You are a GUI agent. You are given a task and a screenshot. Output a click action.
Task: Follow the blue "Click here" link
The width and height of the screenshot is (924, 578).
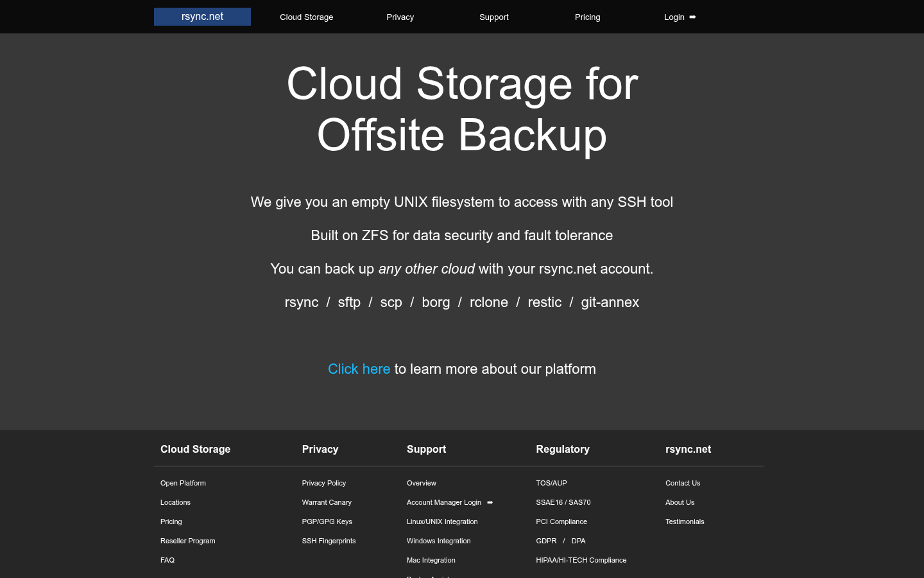[x=359, y=369]
